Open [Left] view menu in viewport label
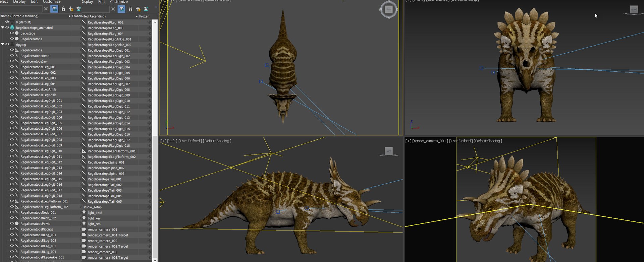The width and height of the screenshot is (644, 262). (172, 141)
